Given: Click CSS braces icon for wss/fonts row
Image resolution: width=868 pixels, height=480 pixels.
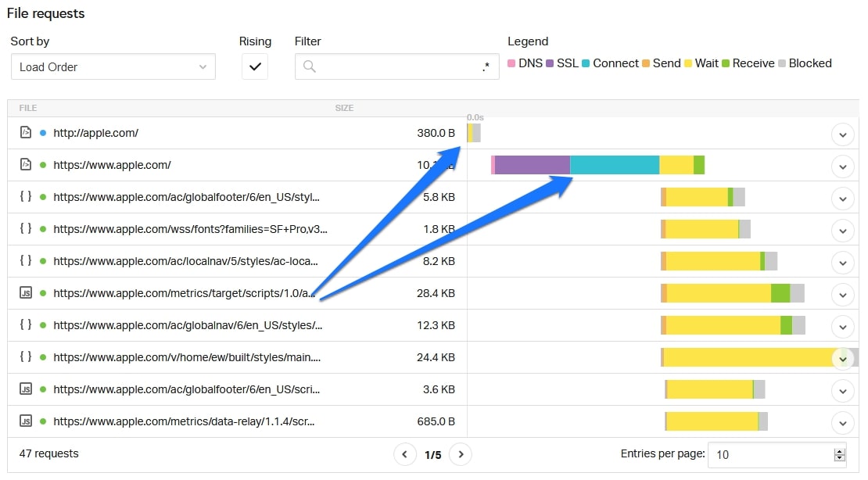Looking at the screenshot, I should 26,228.
